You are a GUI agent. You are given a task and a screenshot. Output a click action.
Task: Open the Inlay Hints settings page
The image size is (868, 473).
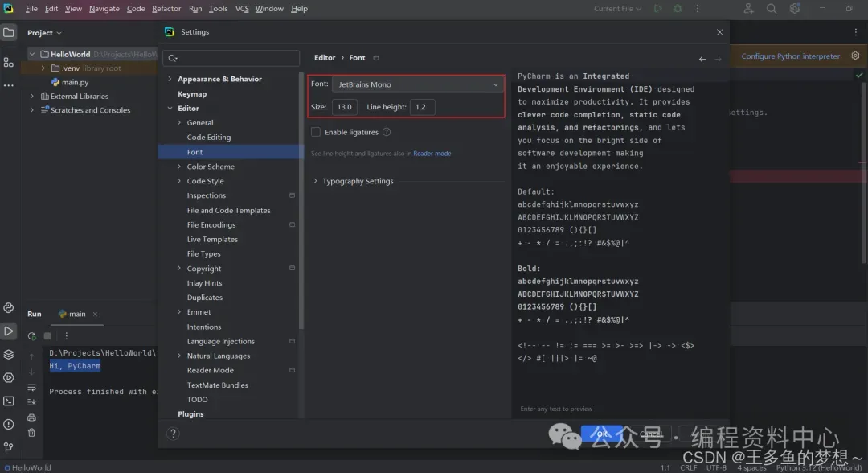pyautogui.click(x=204, y=283)
